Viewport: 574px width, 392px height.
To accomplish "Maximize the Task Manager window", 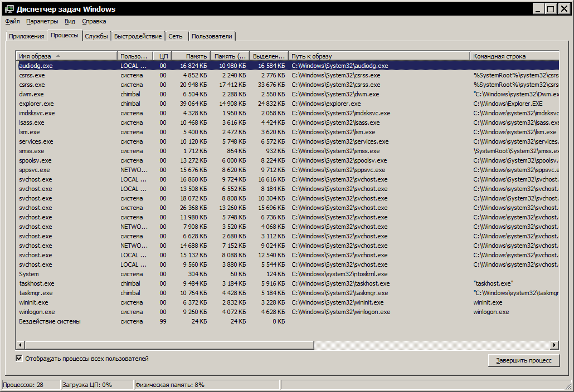I will point(551,9).
